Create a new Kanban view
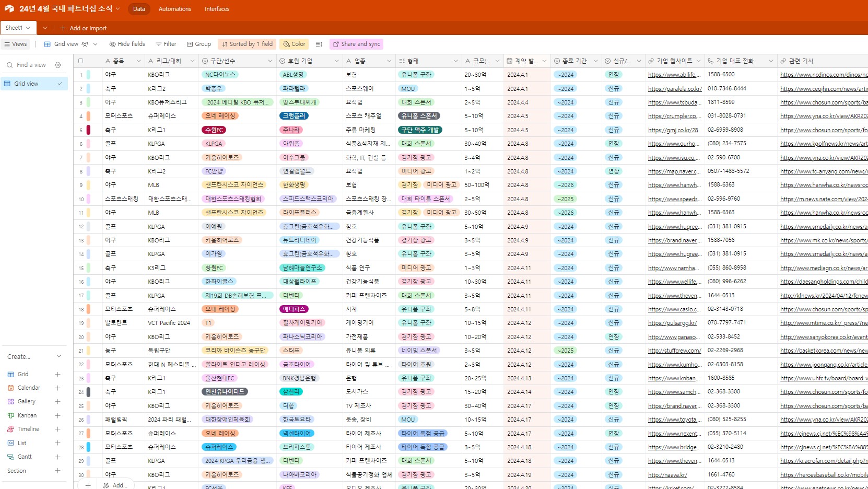This screenshot has height=489, width=868. click(57, 416)
